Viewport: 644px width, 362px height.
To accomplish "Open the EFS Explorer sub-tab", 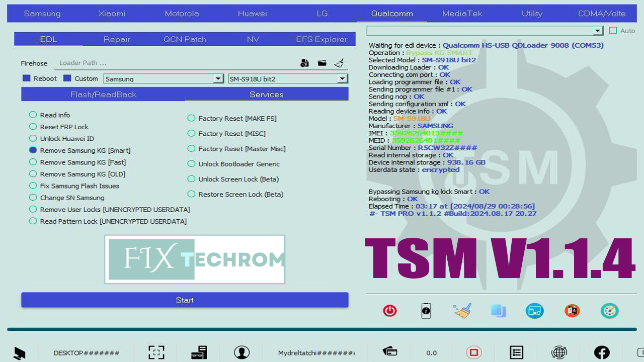I will (x=321, y=39).
